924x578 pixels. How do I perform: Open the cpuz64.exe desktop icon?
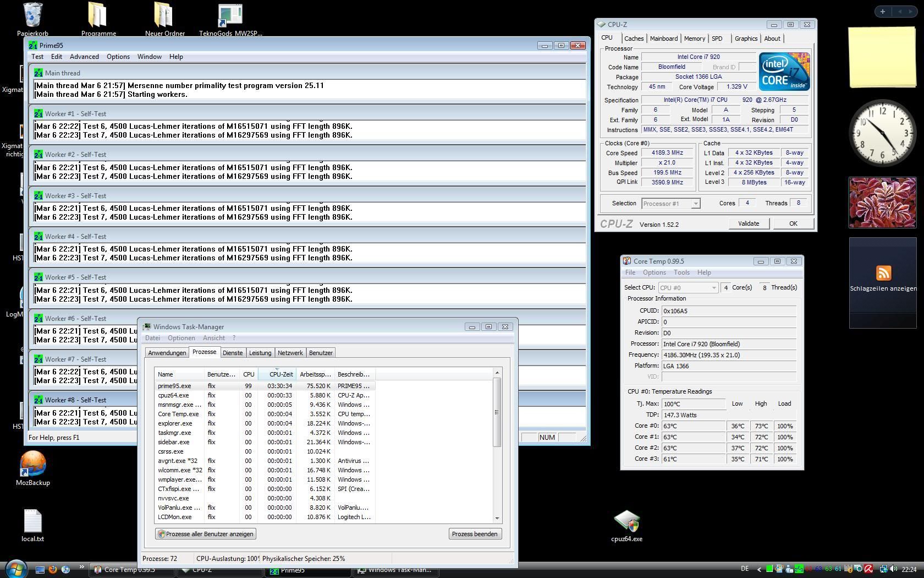coord(626,521)
